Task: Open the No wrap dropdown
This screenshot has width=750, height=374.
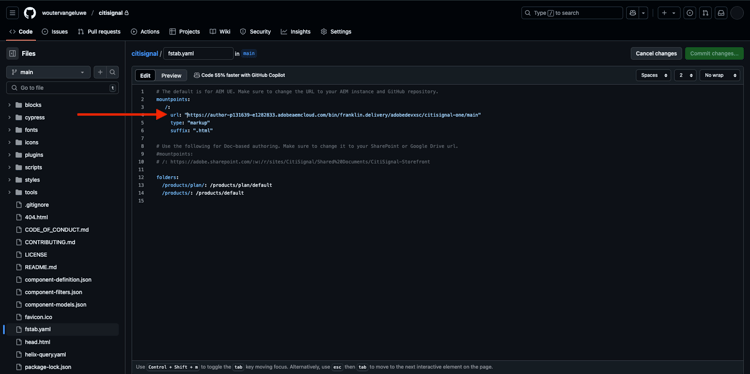Action: 719,76
